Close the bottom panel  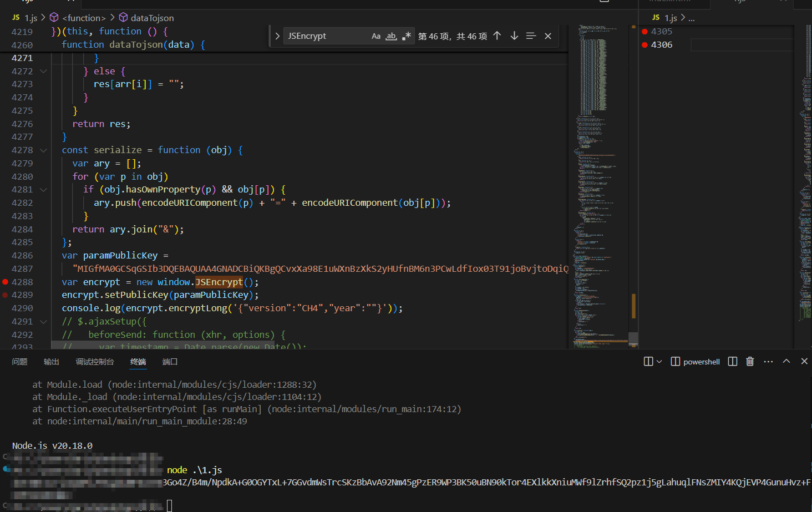pyautogui.click(x=804, y=362)
